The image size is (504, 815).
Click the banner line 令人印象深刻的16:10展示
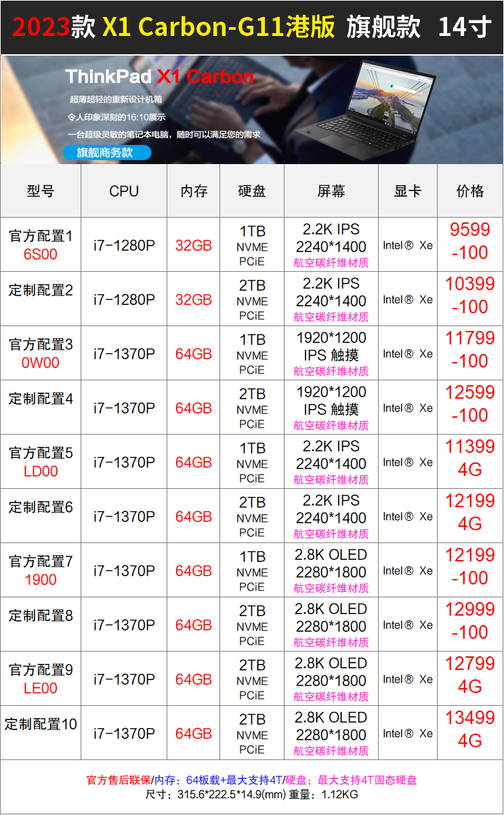pos(116,117)
